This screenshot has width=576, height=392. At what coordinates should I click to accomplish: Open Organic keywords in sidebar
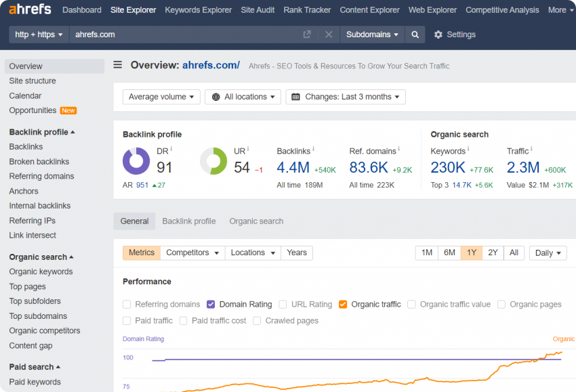[41, 271]
